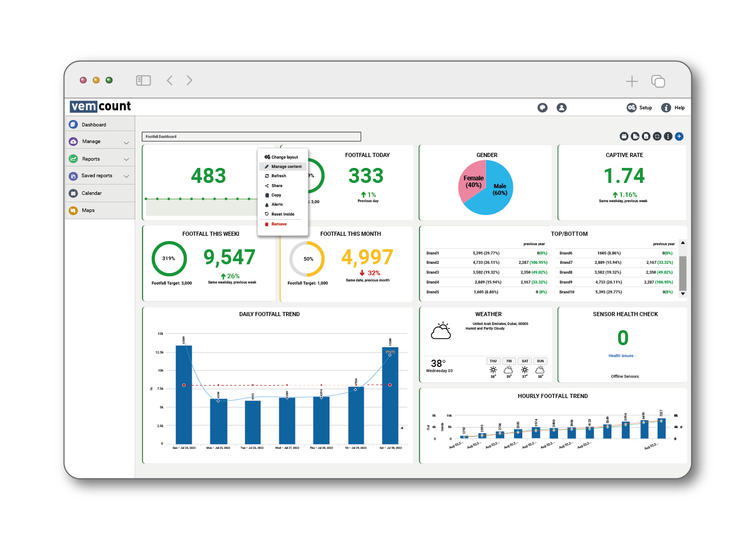Open the document report icon

(646, 136)
